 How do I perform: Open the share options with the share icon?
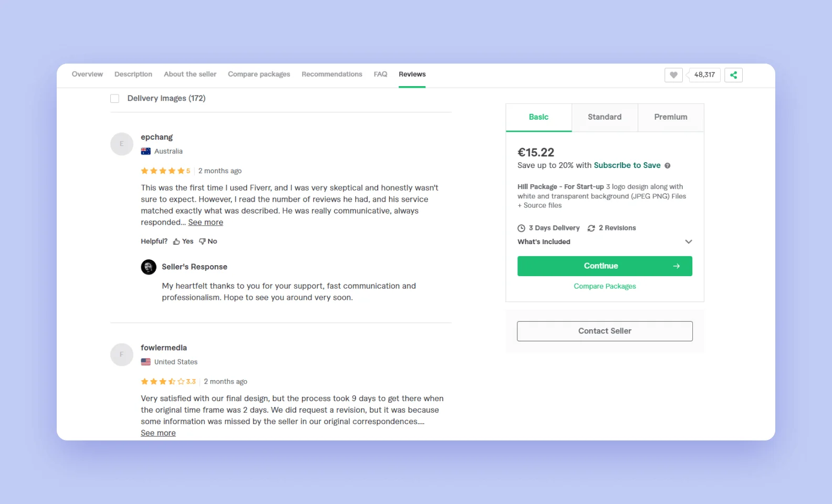pyautogui.click(x=733, y=75)
